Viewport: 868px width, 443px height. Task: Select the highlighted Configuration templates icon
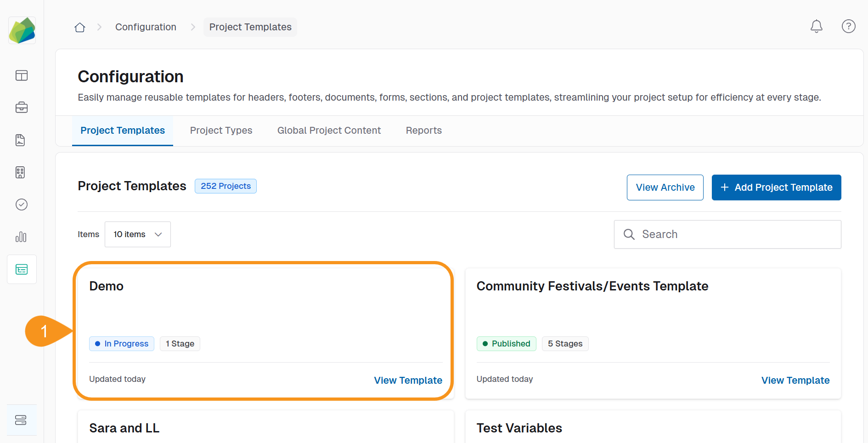22,269
